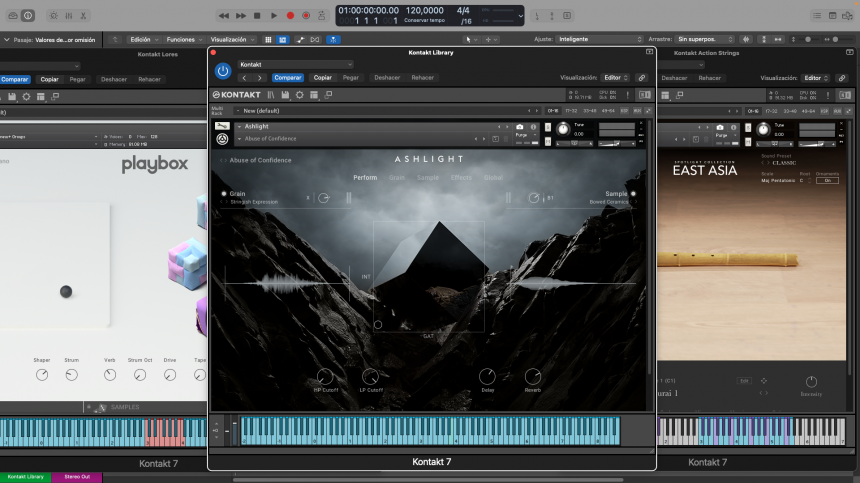This screenshot has height=483, width=860.
Task: Open Ajuste Inteligente snap dropdown
Action: pyautogui.click(x=599, y=39)
